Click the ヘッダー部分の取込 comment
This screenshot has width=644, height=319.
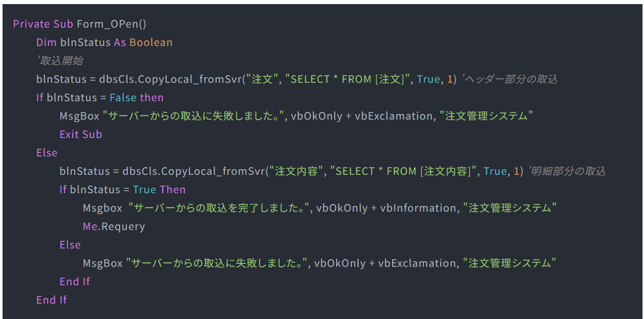click(x=509, y=79)
